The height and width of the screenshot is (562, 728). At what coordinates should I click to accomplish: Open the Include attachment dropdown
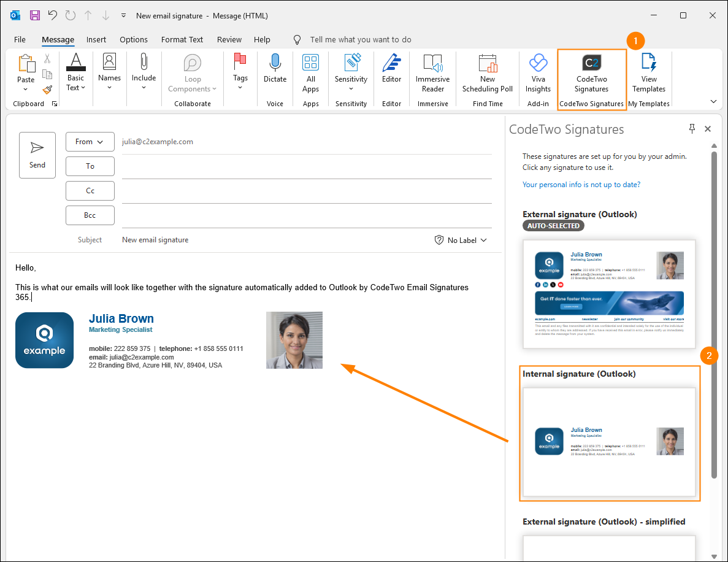144,72
